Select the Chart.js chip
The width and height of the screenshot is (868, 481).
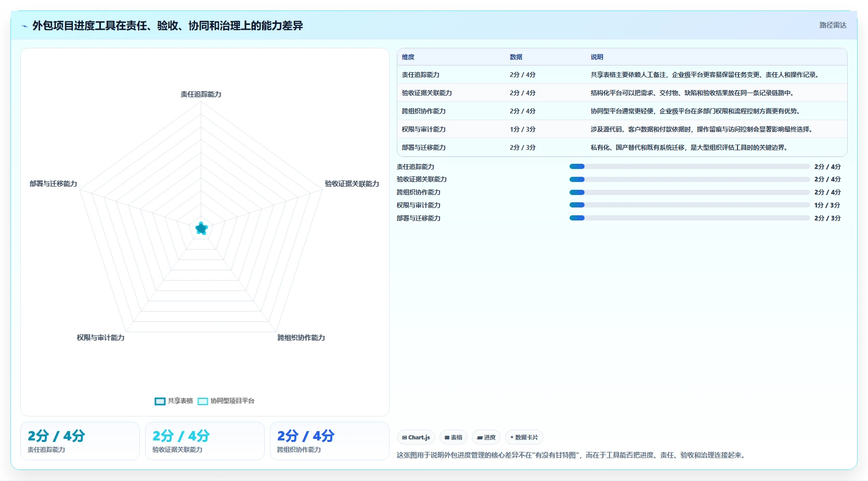[416, 437]
